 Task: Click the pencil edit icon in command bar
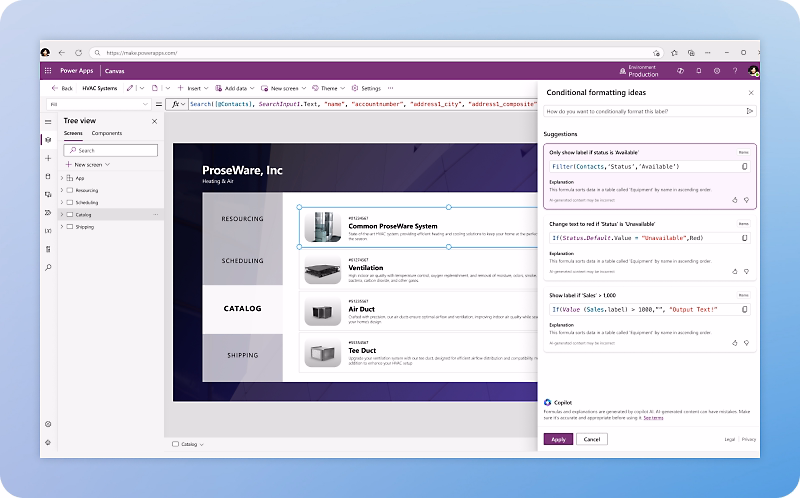(130, 88)
